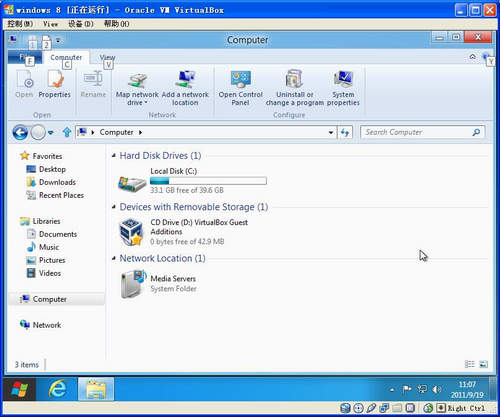This screenshot has width=500, height=417.
Task: Click the volume speaker tray icon
Action: tap(437, 389)
